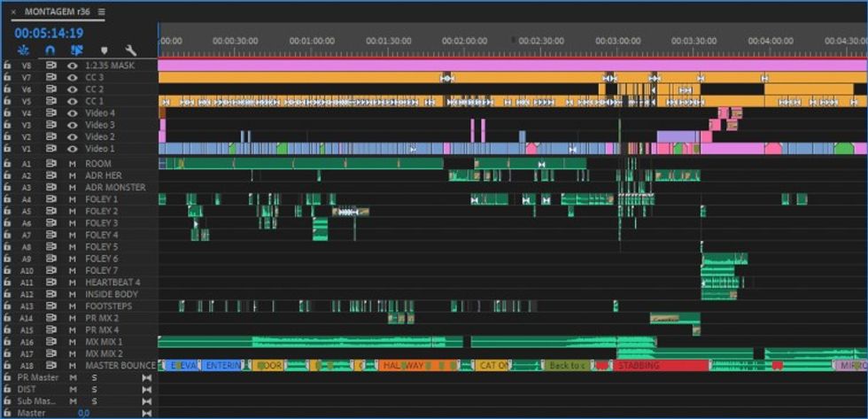The height and width of the screenshot is (419, 868).
Task: Add a marker with the shield icon
Action: (105, 50)
